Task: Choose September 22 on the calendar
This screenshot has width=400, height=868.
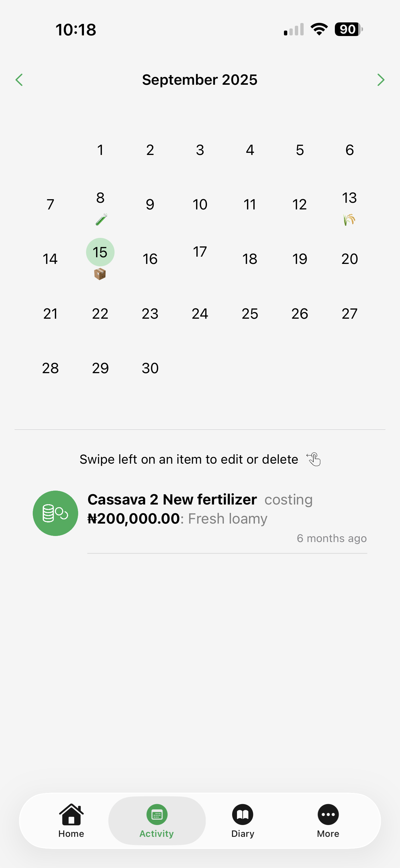Action: (100, 314)
